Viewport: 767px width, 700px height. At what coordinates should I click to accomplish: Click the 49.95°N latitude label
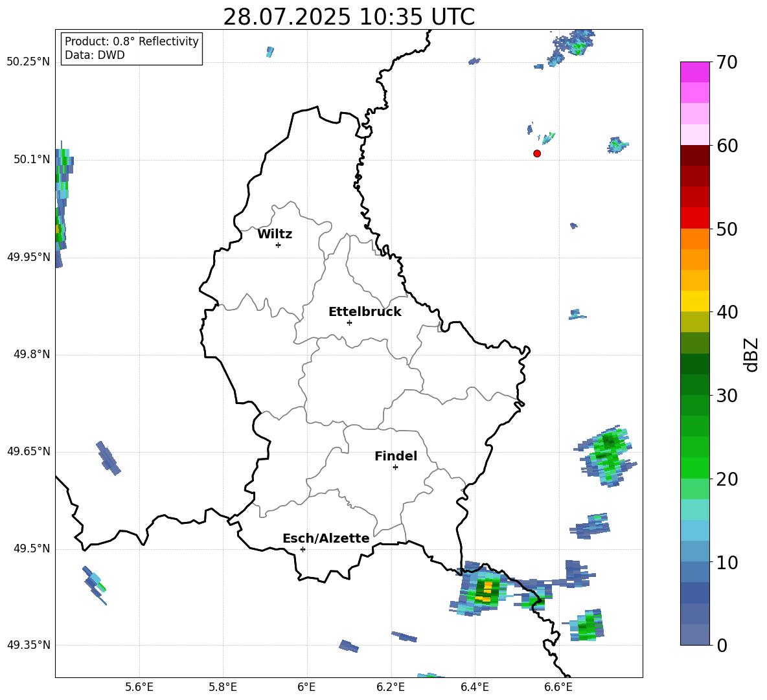coord(29,257)
